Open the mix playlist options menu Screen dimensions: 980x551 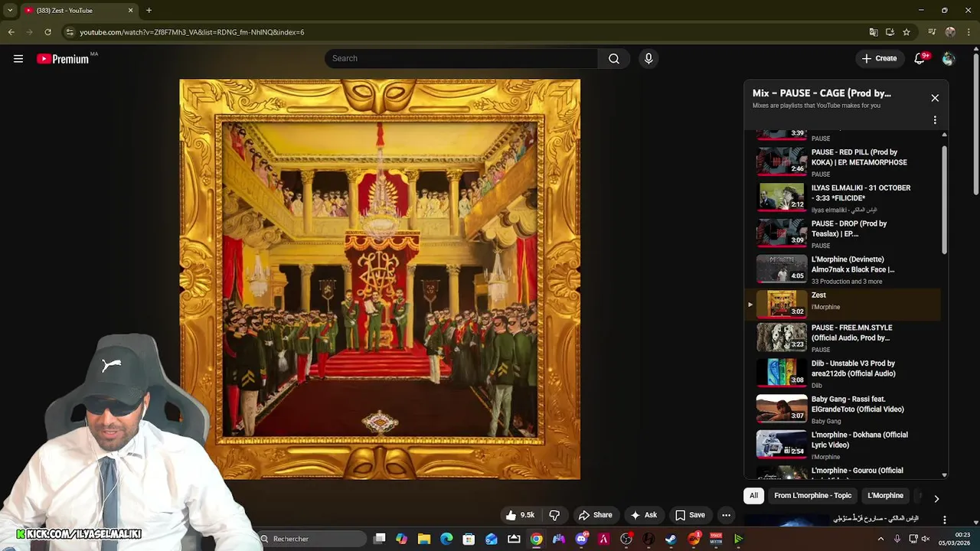click(935, 120)
